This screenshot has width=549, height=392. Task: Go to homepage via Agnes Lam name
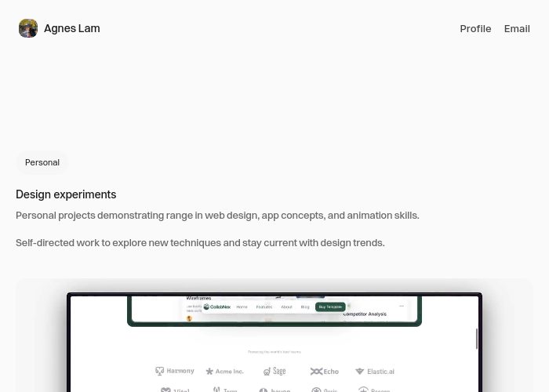click(72, 28)
